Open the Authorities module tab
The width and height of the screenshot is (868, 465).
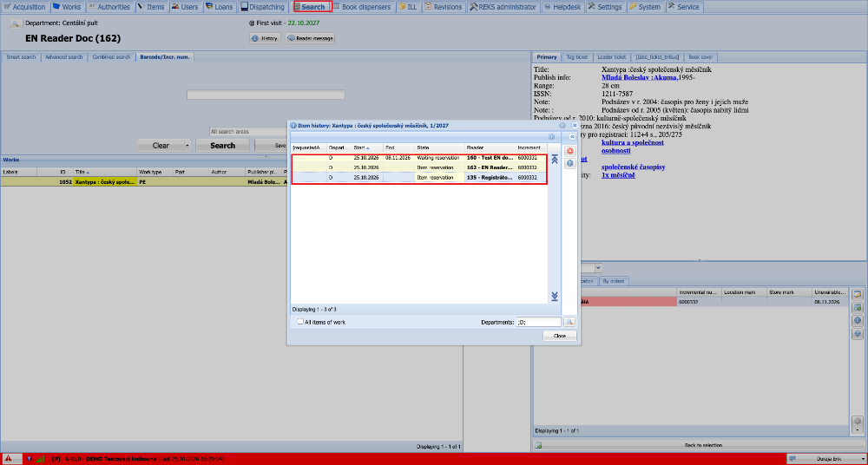109,7
